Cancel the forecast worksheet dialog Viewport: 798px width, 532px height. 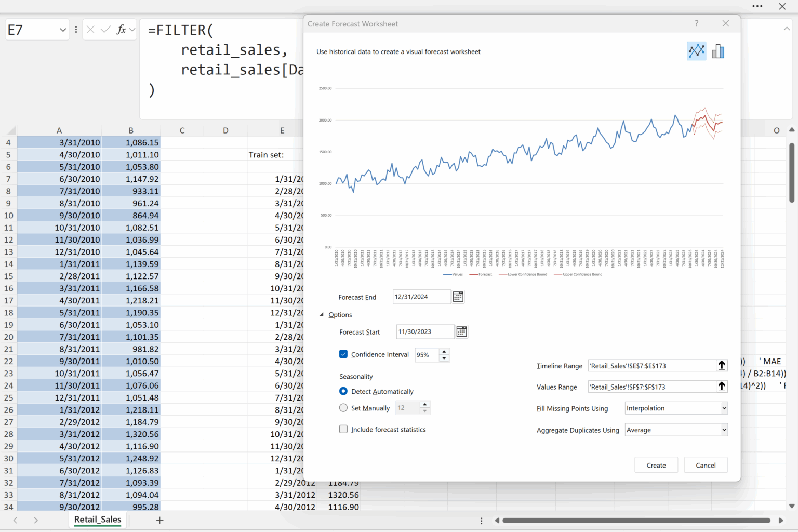[x=705, y=465]
